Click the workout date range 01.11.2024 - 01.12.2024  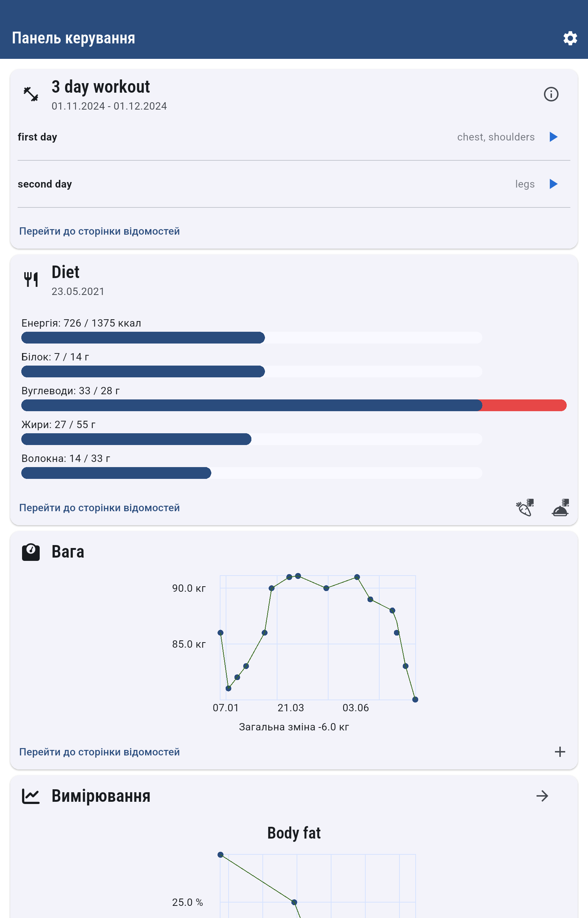click(109, 106)
